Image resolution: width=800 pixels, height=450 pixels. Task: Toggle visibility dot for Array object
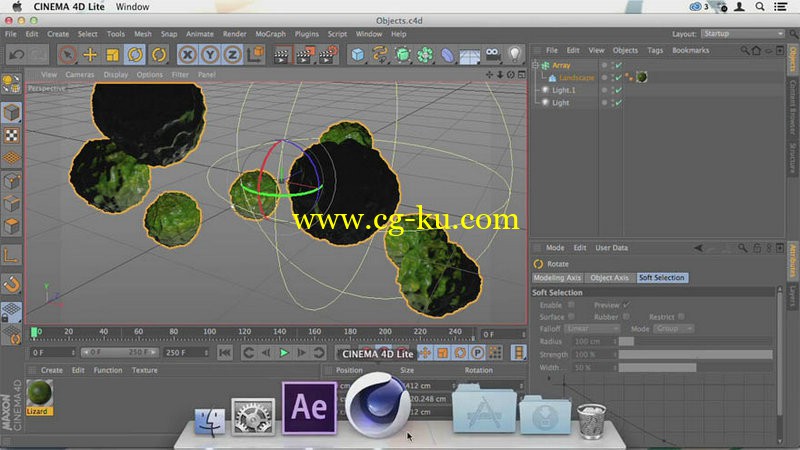click(604, 65)
